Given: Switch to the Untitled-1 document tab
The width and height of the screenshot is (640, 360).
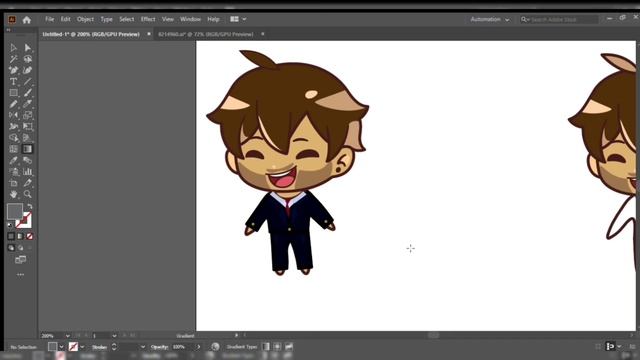Looking at the screenshot, I should (91, 34).
